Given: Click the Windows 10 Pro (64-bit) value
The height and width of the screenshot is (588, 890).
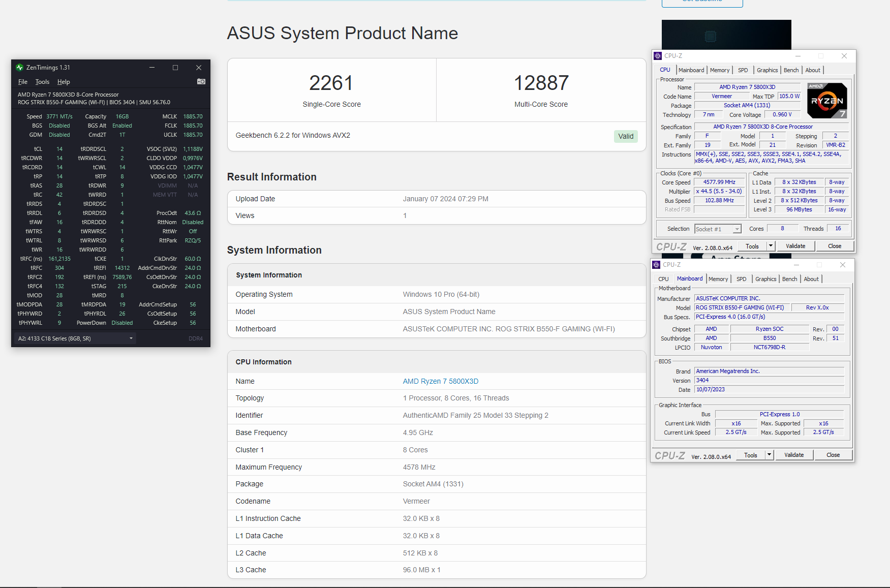Looking at the screenshot, I should [441, 294].
